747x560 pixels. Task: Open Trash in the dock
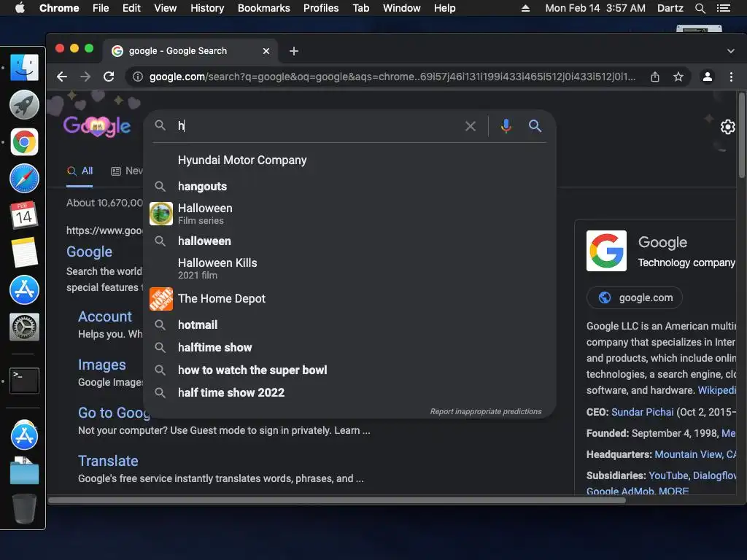(x=24, y=508)
